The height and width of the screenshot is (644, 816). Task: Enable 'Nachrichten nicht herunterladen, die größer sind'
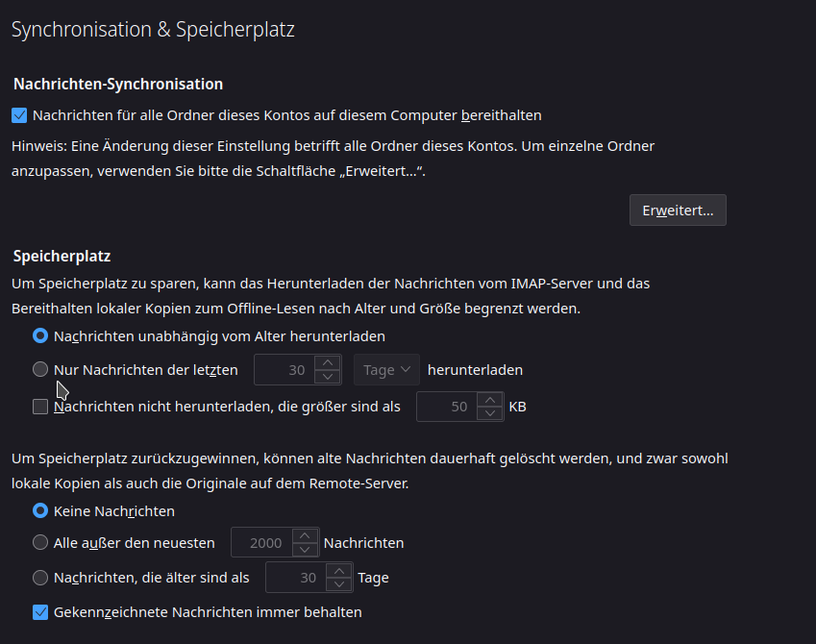click(40, 407)
